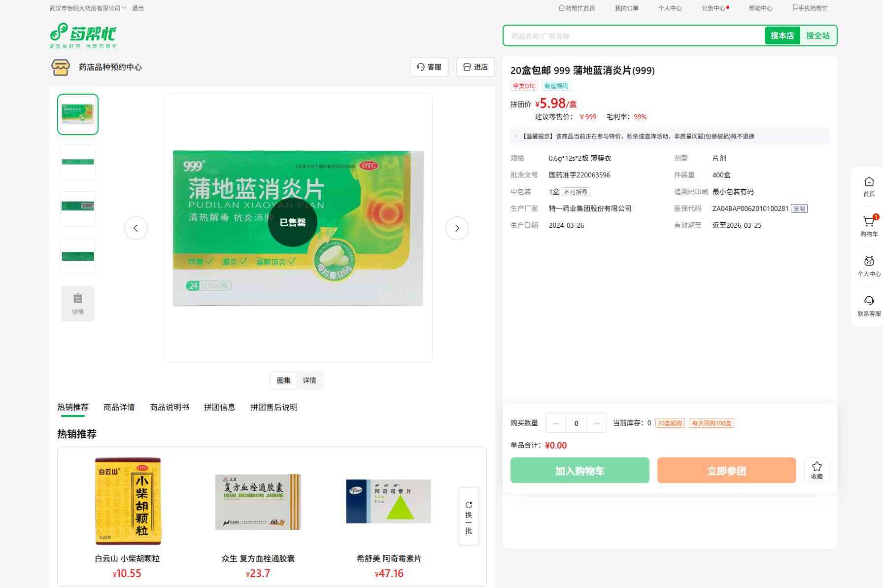Show previous product image with left arrow
This screenshot has height=588, width=883.
[136, 228]
